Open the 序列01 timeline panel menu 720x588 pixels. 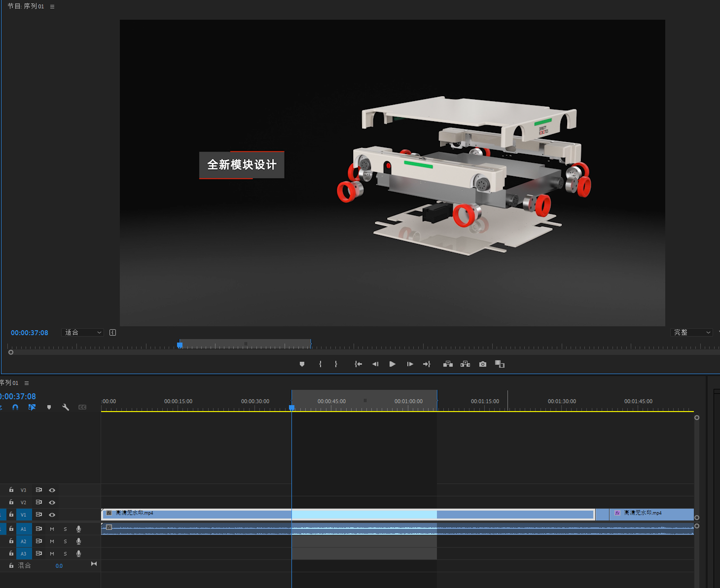27,383
